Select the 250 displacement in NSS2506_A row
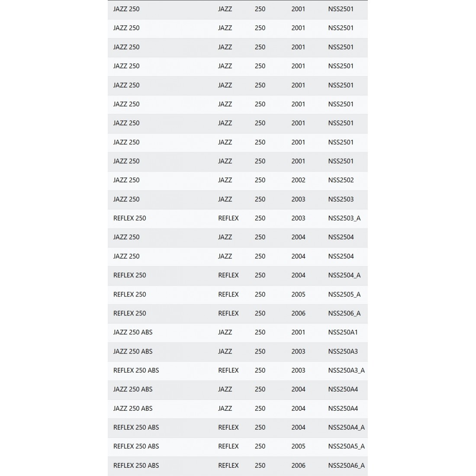The image size is (476, 476). click(260, 313)
